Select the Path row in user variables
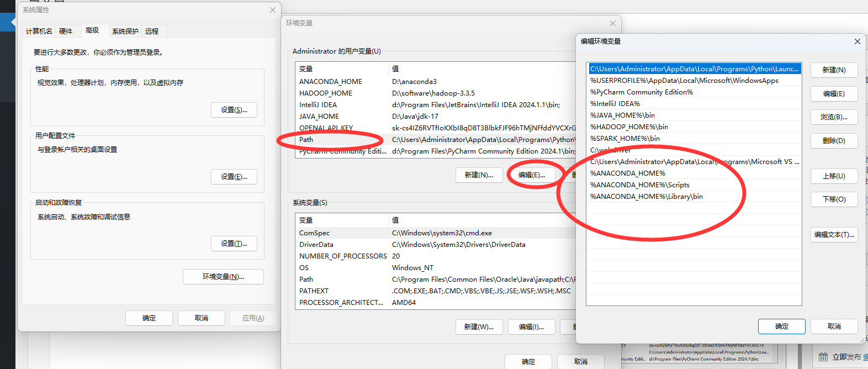The width and height of the screenshot is (868, 369). click(x=435, y=140)
